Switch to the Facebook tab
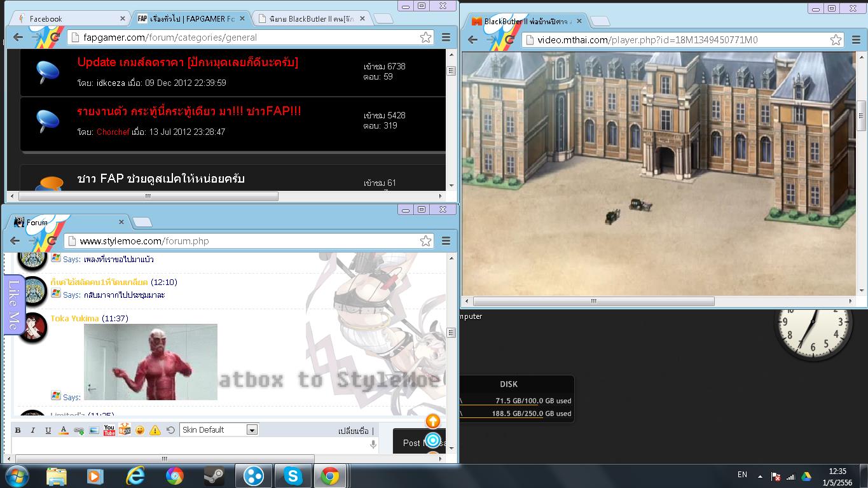The image size is (868, 488). pos(67,18)
